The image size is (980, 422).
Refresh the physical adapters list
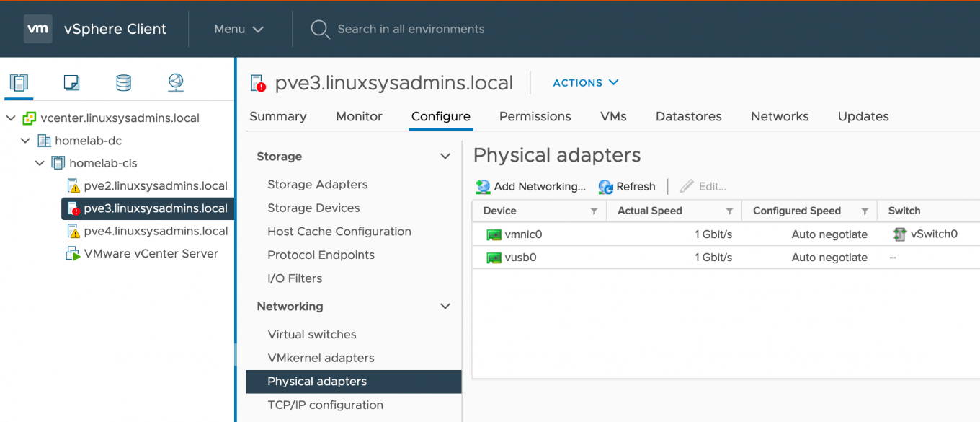click(x=626, y=186)
